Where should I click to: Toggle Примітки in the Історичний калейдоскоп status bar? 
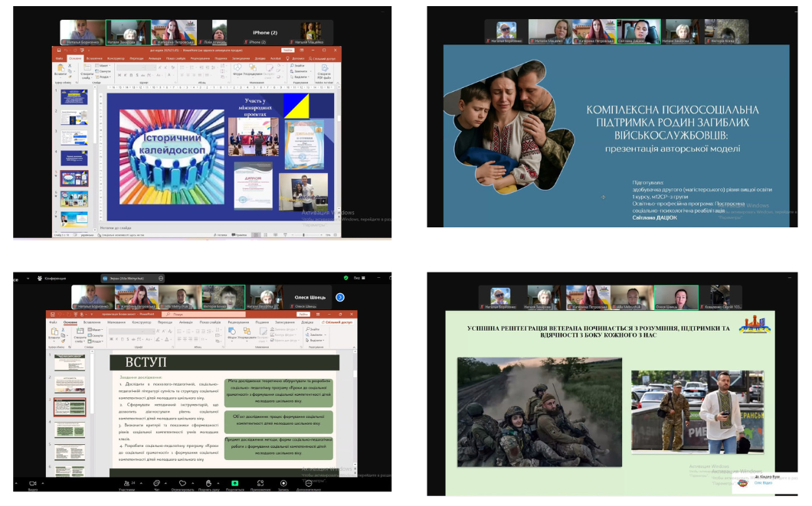pyautogui.click(x=239, y=235)
